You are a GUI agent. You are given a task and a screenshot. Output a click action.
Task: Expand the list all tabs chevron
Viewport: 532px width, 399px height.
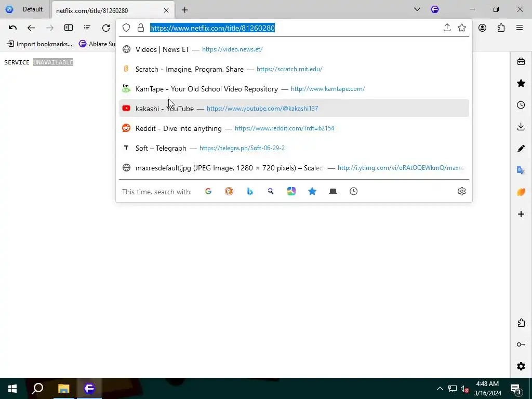tap(417, 9)
